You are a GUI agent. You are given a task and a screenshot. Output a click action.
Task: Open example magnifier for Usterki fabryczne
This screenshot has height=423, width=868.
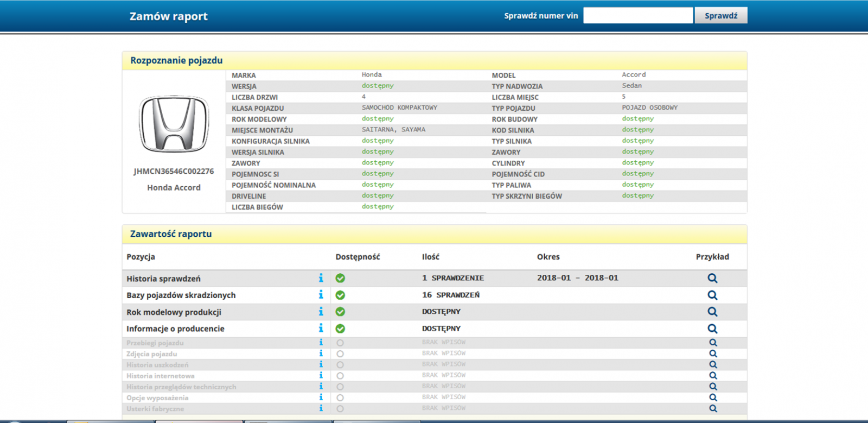[713, 408]
